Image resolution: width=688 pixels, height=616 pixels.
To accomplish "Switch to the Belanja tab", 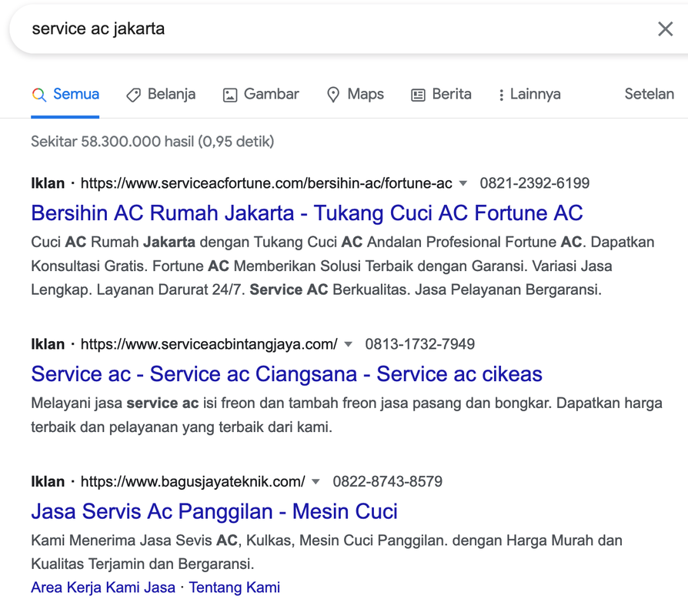I will 171,94.
